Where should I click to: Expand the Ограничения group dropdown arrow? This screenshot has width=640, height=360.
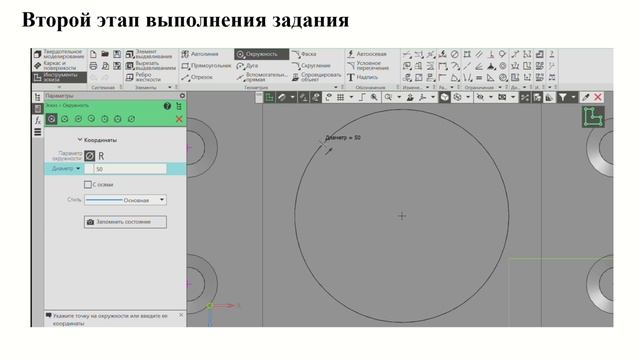tap(500, 87)
